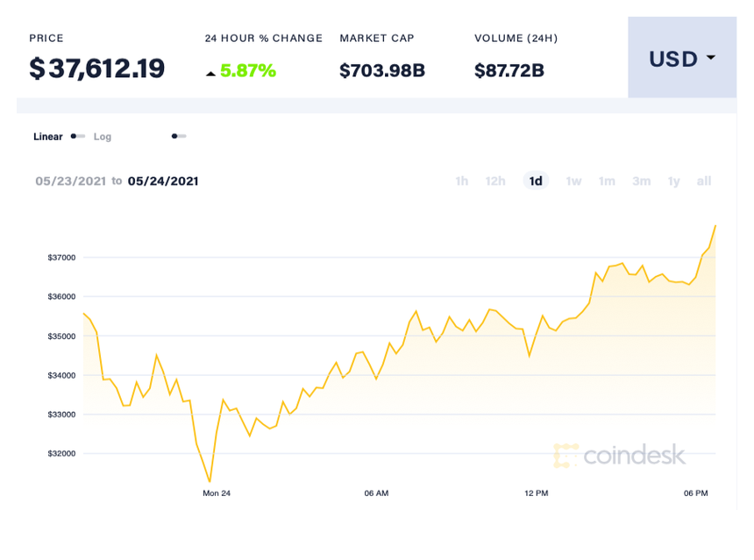Click the CoinDesk logo icon on chart

pyautogui.click(x=566, y=455)
